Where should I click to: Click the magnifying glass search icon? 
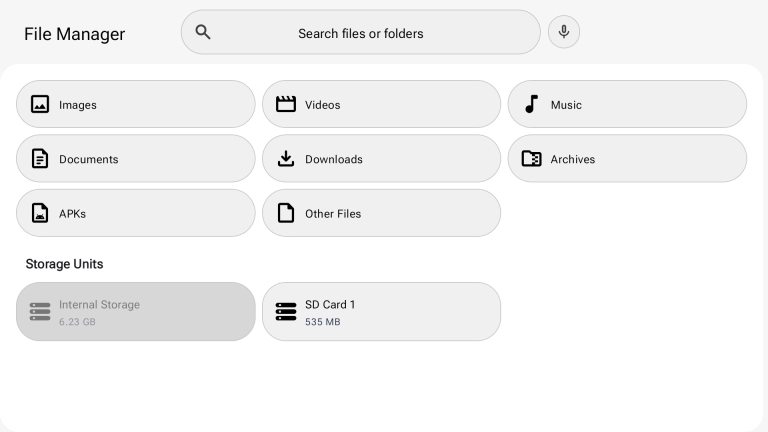click(203, 32)
